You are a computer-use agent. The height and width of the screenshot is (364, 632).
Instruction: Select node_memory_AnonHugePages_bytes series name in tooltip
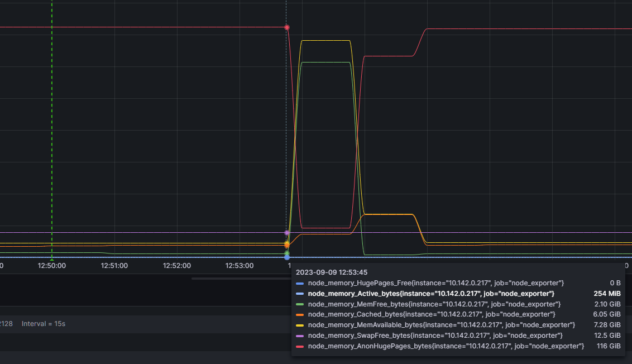pos(446,346)
